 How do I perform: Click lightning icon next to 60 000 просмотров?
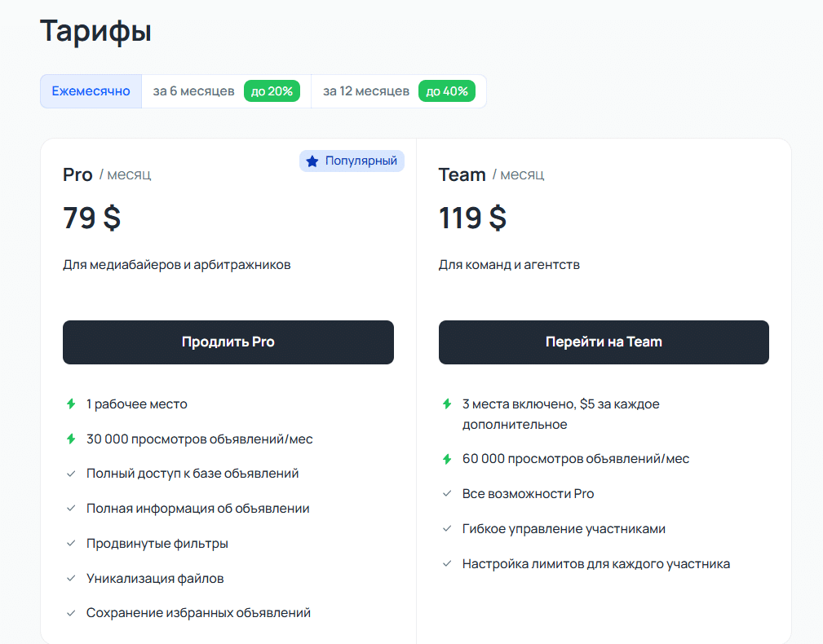click(x=447, y=459)
